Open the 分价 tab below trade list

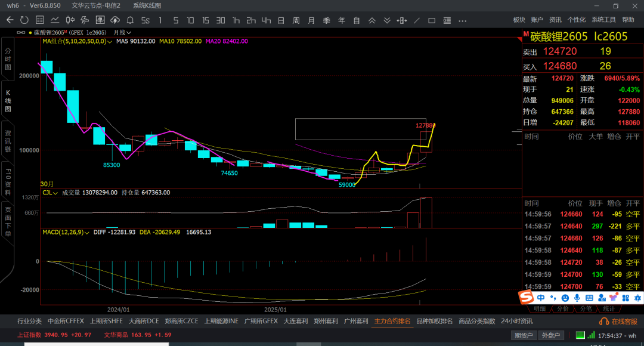pos(562,308)
